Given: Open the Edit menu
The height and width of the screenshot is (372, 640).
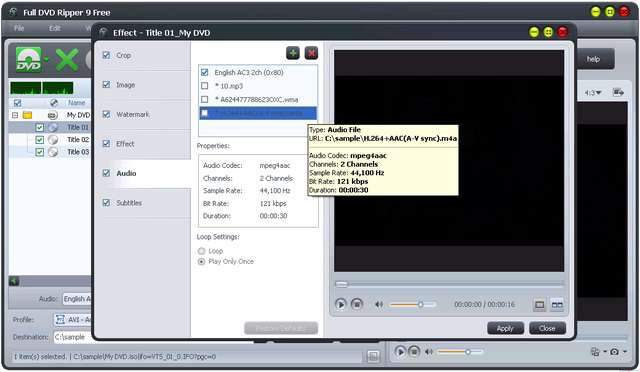Looking at the screenshot, I should pyautogui.click(x=55, y=28).
